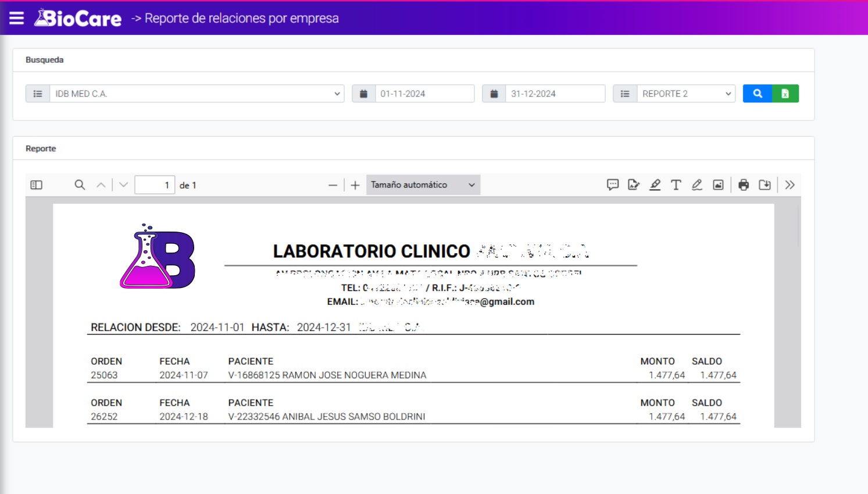Open the IDB MED C.A. company dropdown
Viewport: 868px width, 494px height.
pos(197,94)
